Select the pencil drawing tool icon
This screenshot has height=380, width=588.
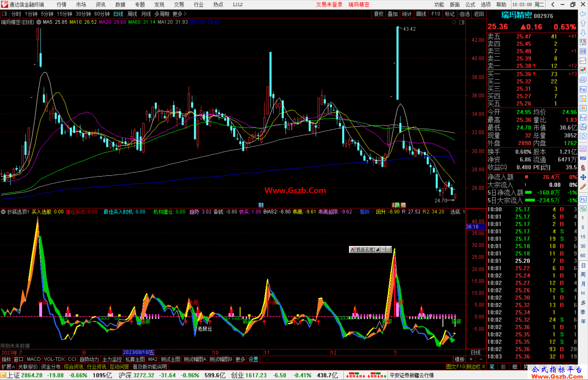[x=583, y=187]
